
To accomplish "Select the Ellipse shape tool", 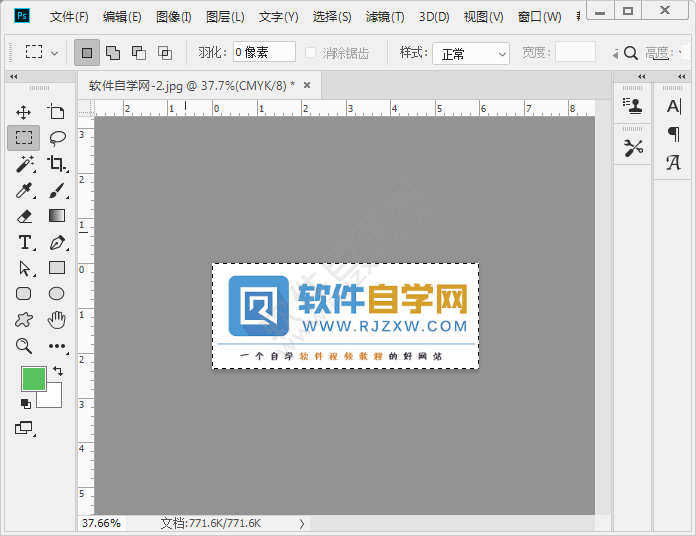I will pos(56,294).
